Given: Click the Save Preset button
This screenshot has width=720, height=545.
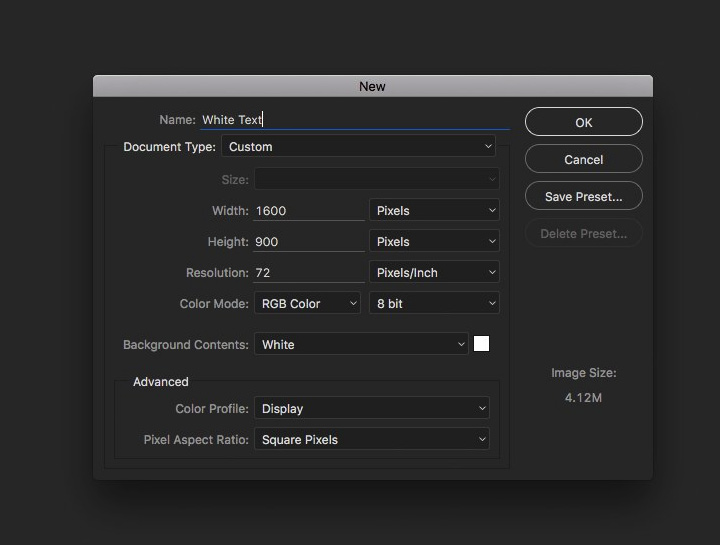Looking at the screenshot, I should 584,196.
